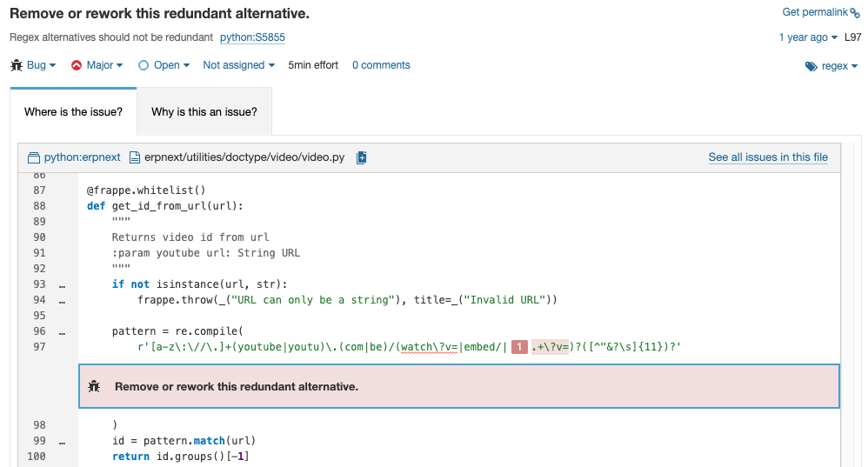Open the 1 year ago date dropdown
The width and height of the screenshot is (868, 467).
tap(808, 37)
